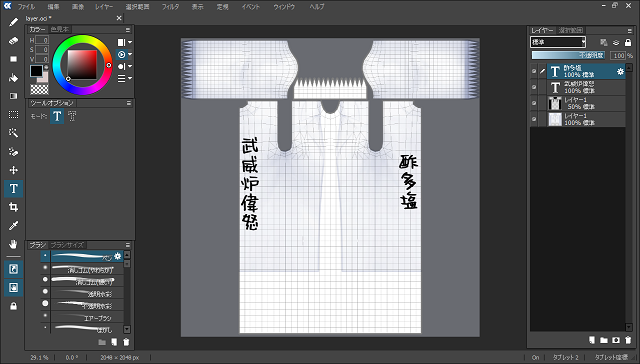This screenshot has width=640, height=364.
Task: Select the Crop tool
Action: [x=13, y=207]
